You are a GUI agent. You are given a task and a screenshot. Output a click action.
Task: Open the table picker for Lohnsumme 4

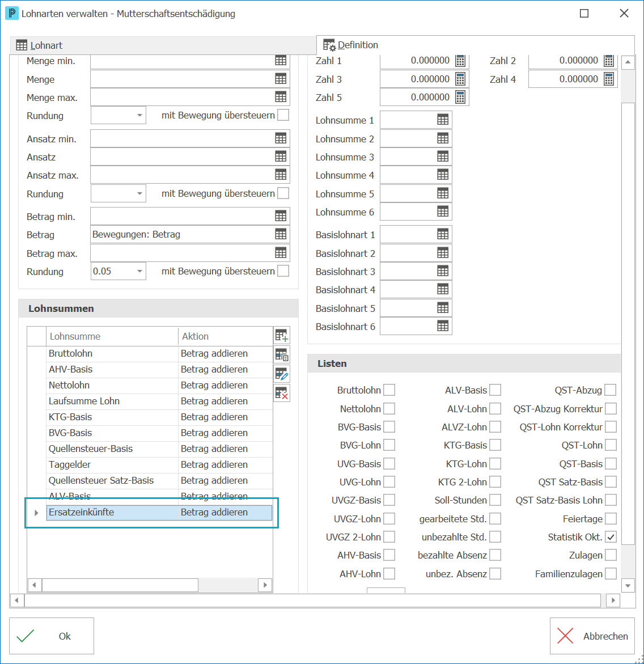pos(443,175)
